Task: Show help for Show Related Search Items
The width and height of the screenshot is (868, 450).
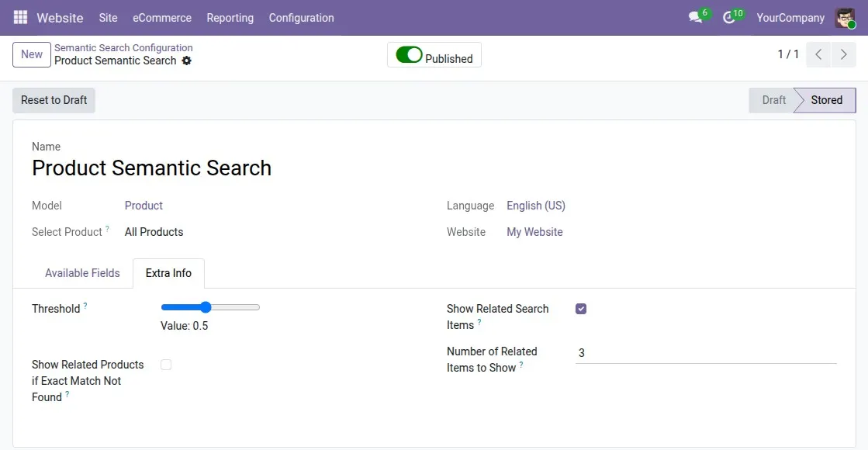Action: (479, 321)
